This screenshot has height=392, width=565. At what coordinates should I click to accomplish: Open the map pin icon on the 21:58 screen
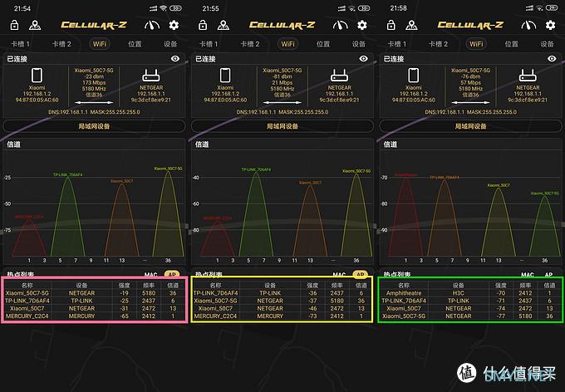(411, 25)
